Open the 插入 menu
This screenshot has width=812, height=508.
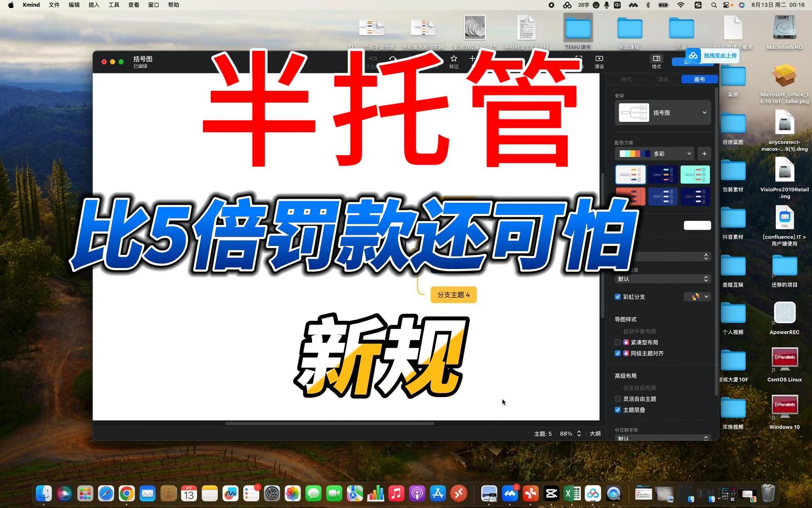pyautogui.click(x=94, y=5)
